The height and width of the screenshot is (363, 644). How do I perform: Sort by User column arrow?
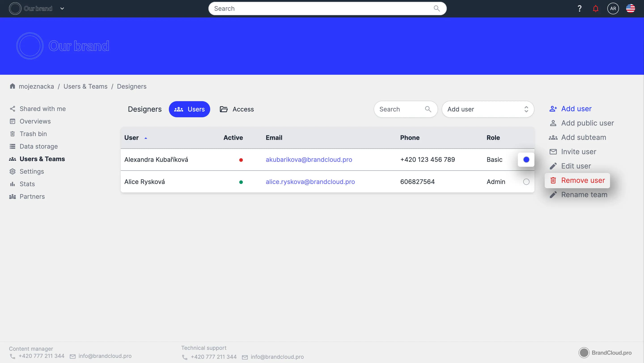146,138
